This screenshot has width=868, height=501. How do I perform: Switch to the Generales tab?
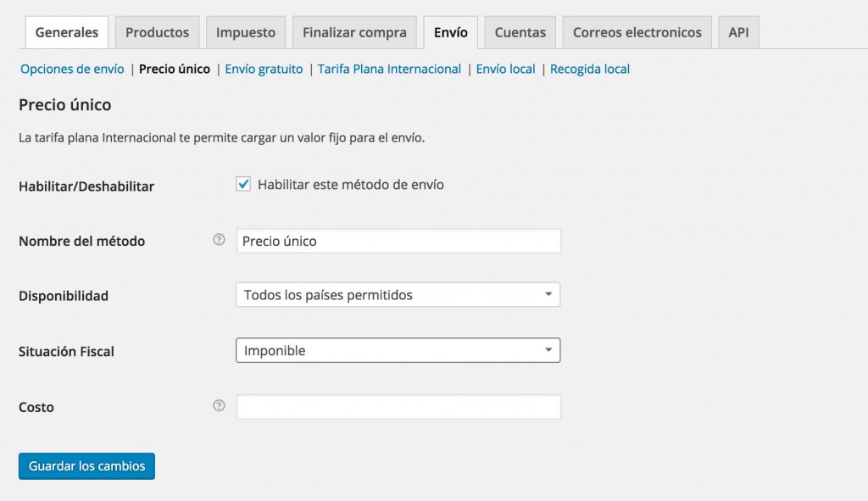coord(67,32)
